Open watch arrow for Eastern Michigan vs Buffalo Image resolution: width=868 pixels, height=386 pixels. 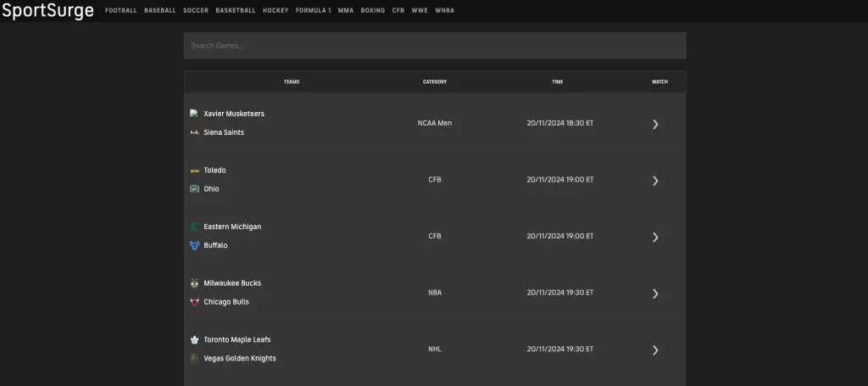[655, 237]
